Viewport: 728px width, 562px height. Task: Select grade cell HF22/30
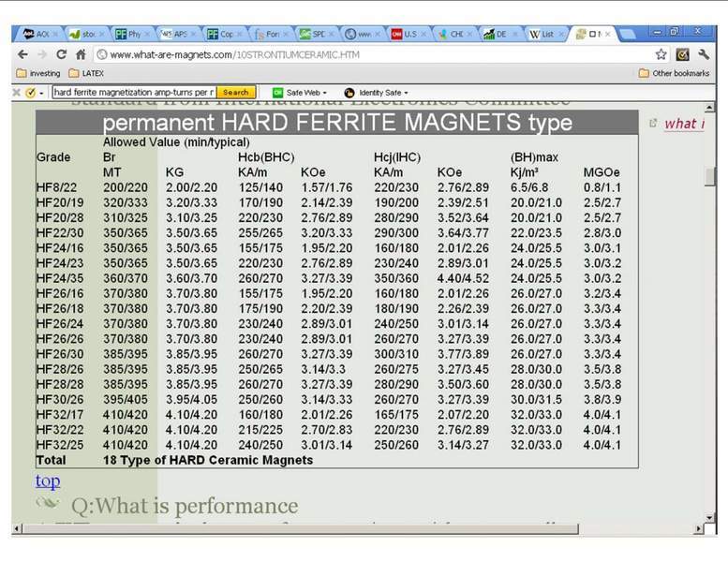tap(60, 233)
